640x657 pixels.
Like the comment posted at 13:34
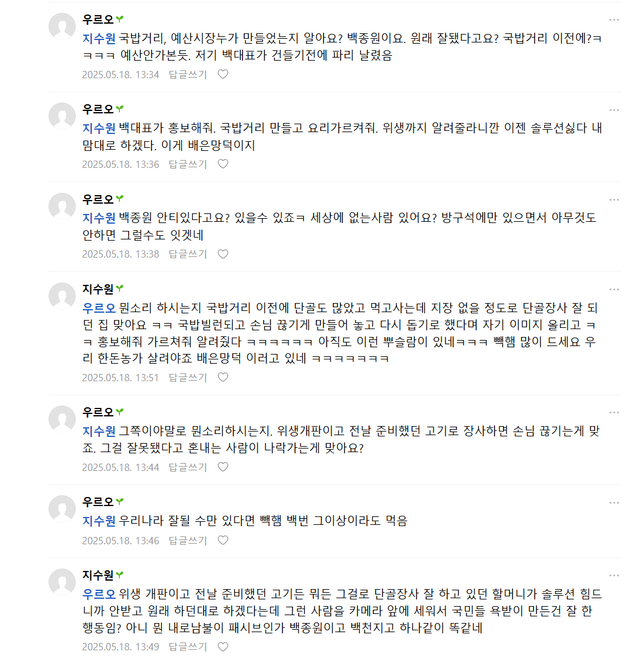pyautogui.click(x=223, y=74)
